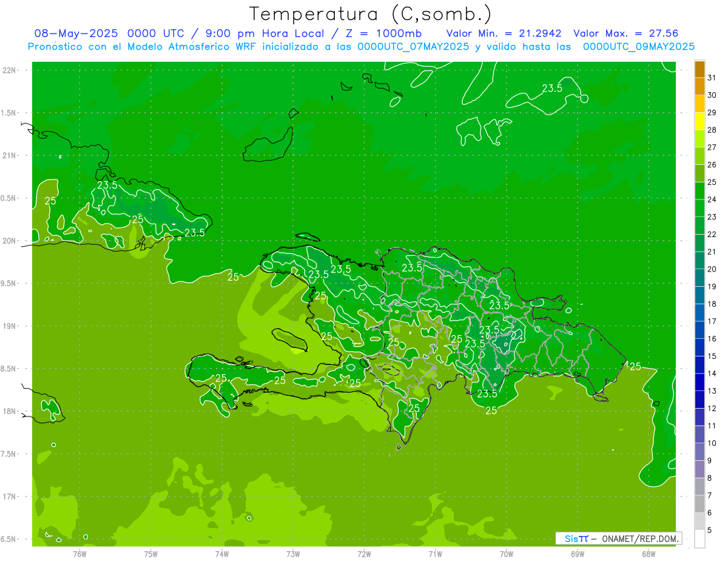This screenshot has width=728, height=562.
Task: Click the purple swatch between 8 and 9
Action: pos(699,469)
